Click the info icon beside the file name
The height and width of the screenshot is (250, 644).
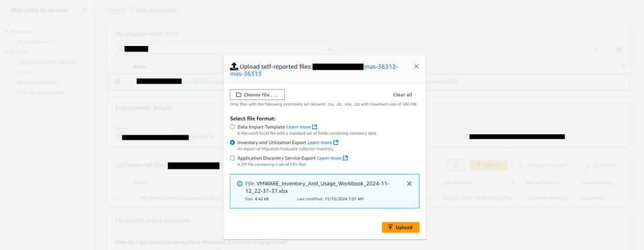click(x=240, y=184)
